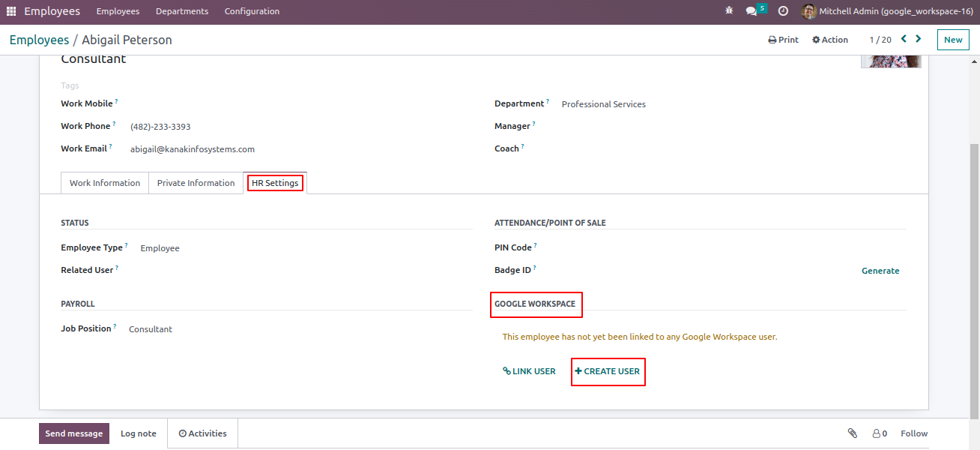Go to previous employee record arrow

point(904,39)
